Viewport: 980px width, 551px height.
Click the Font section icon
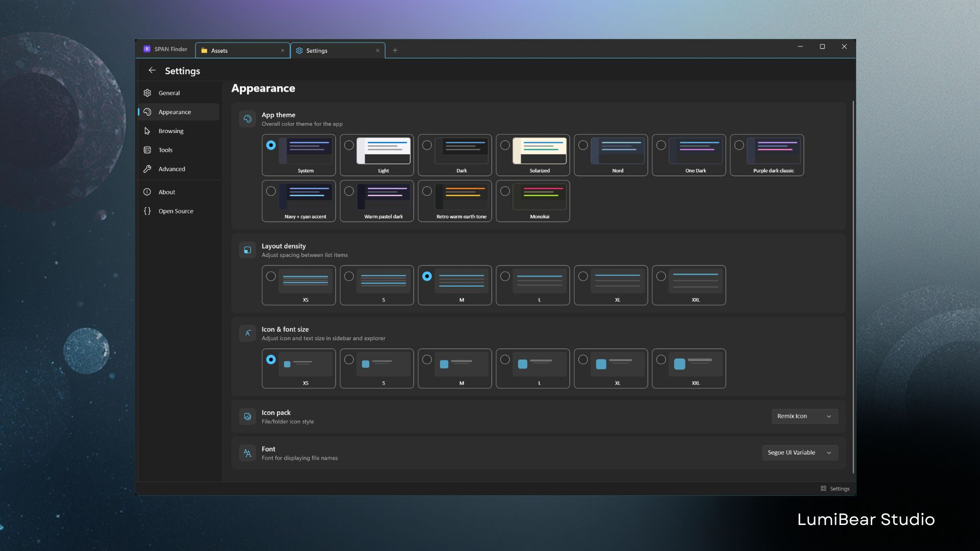tap(247, 453)
